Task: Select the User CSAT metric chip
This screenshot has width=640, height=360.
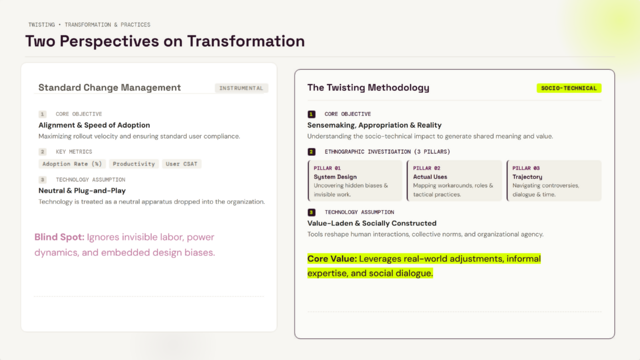Action: pos(181,164)
